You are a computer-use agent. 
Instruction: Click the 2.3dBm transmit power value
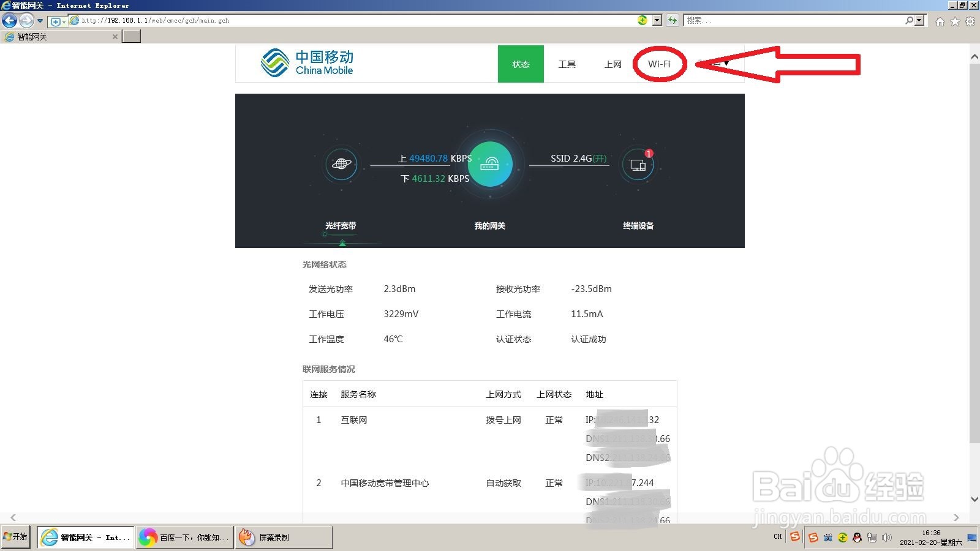399,289
